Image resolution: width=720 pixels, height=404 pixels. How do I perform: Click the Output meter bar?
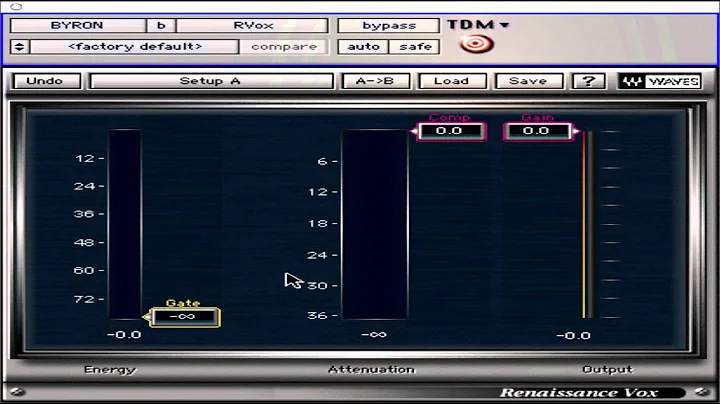pyautogui.click(x=588, y=225)
